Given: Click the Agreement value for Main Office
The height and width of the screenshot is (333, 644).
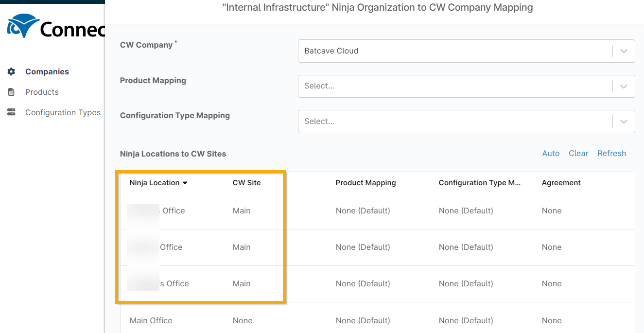Looking at the screenshot, I should (x=551, y=320).
